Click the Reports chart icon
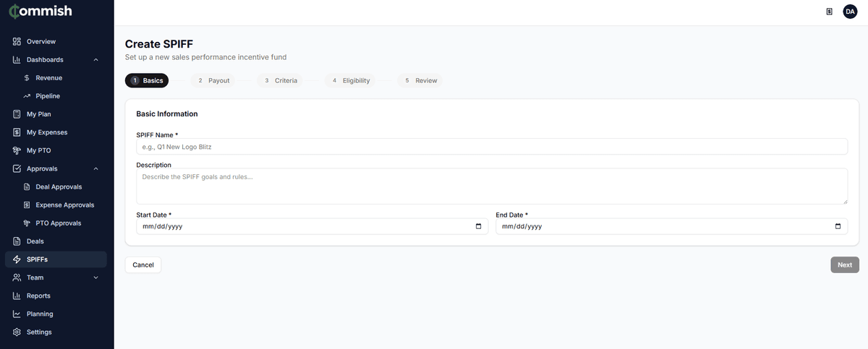Screen dimensions: 868x349 (17, 296)
